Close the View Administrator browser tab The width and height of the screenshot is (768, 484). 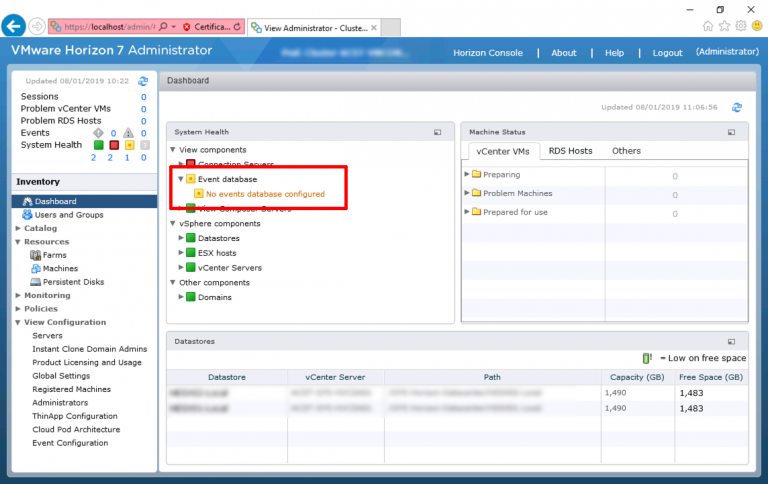(374, 28)
